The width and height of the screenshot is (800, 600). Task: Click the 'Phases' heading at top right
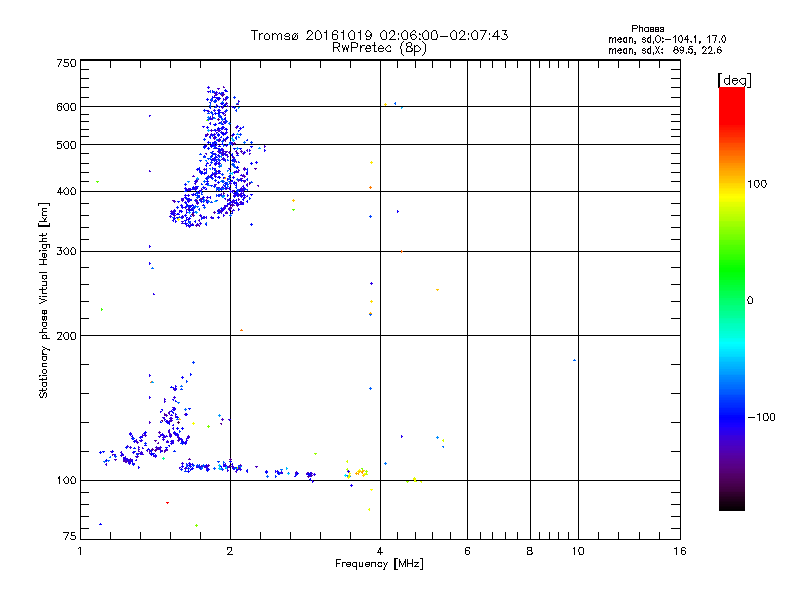coord(647,29)
